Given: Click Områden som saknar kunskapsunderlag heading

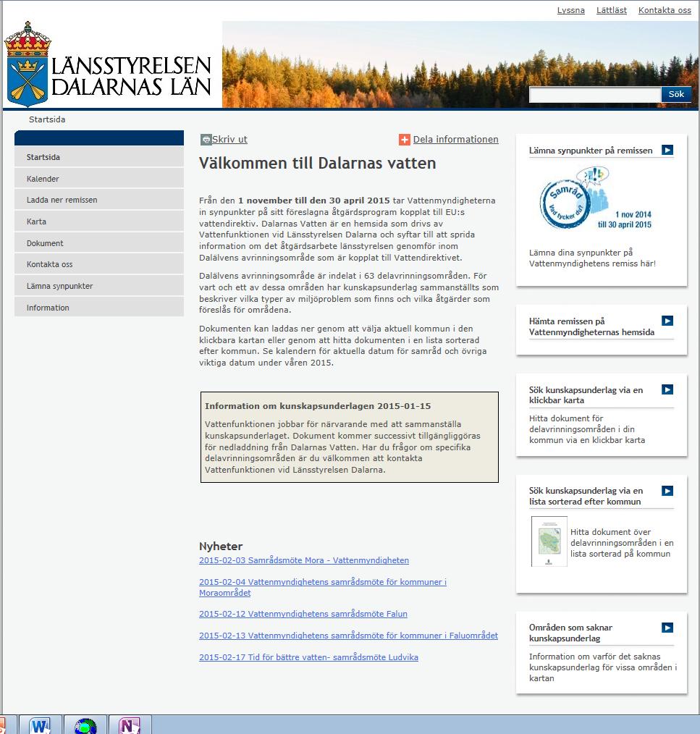Looking at the screenshot, I should [570, 633].
